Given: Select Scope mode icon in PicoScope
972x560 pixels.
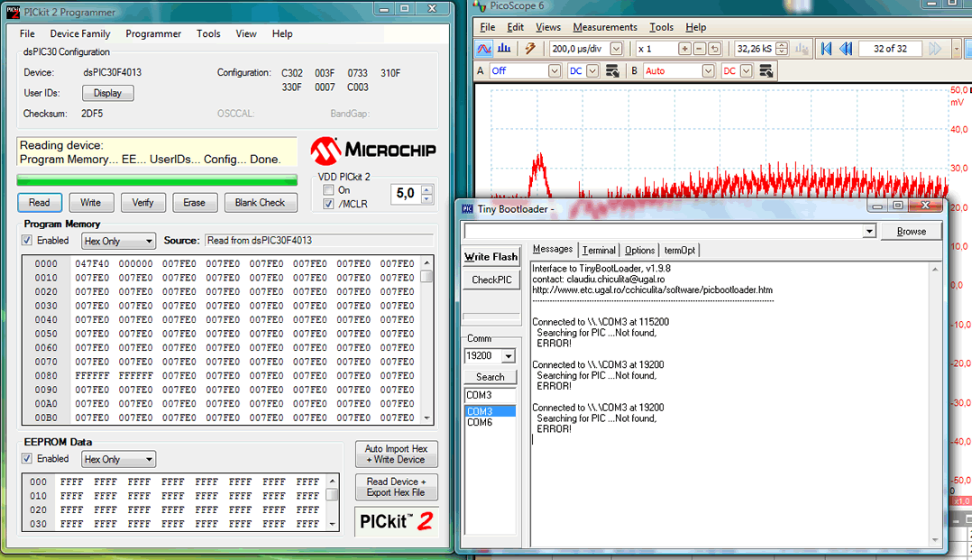Looking at the screenshot, I should click(484, 49).
